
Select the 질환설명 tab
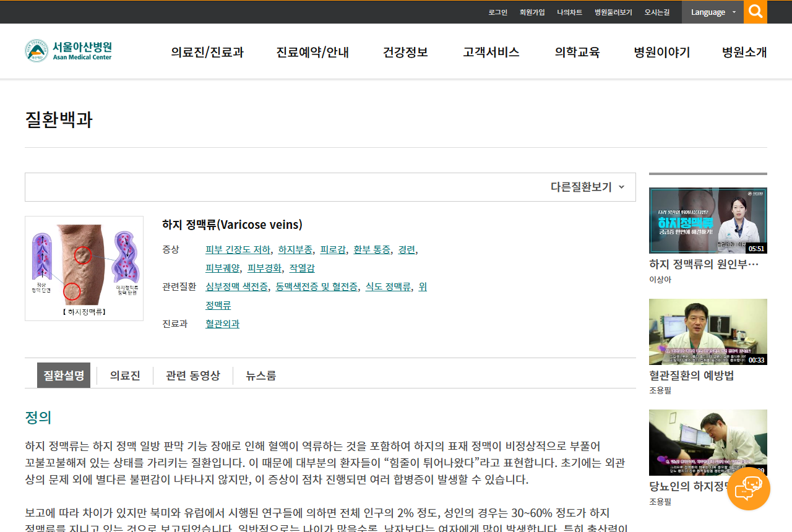tap(64, 375)
